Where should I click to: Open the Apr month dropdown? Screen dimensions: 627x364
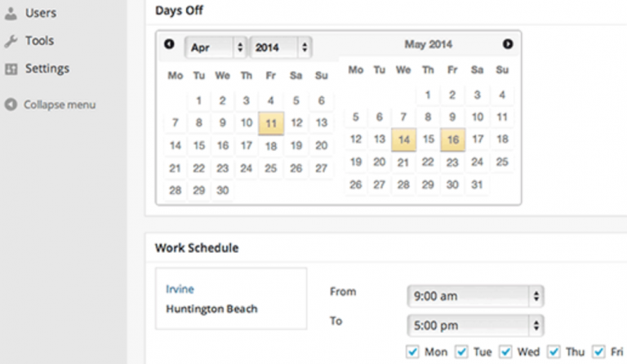click(216, 47)
